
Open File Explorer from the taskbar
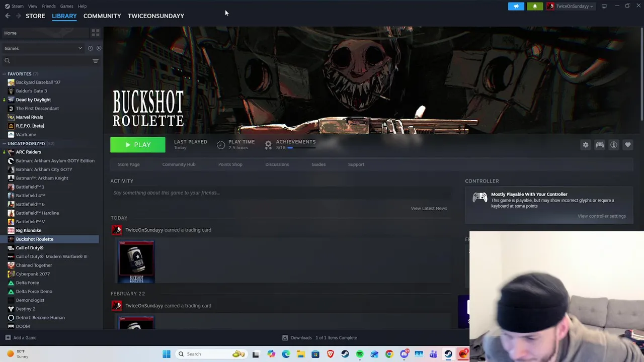300,354
